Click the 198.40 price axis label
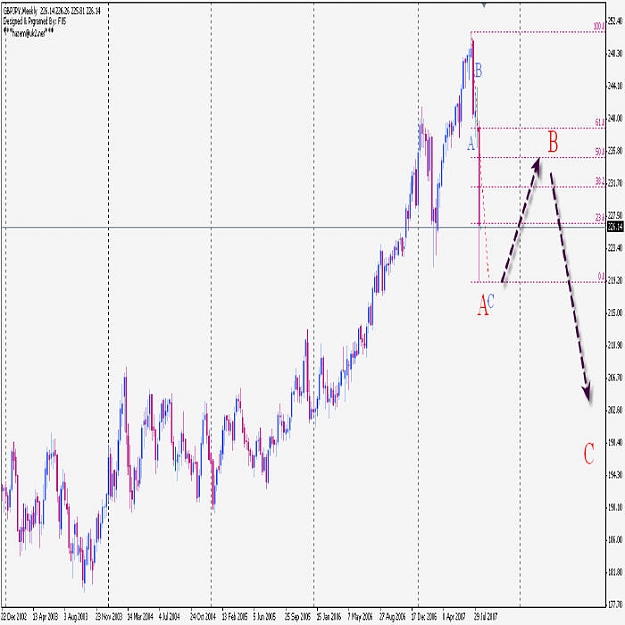 615,442
